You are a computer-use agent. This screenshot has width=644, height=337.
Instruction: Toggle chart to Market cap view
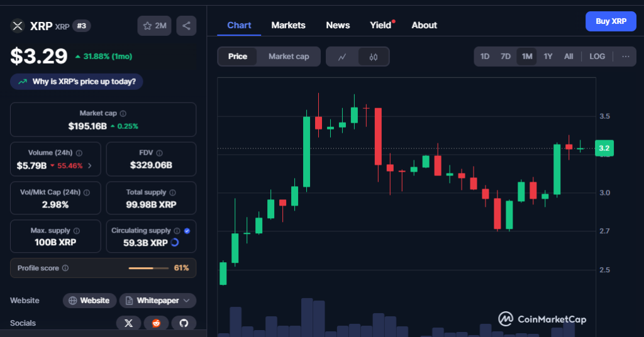pos(289,57)
